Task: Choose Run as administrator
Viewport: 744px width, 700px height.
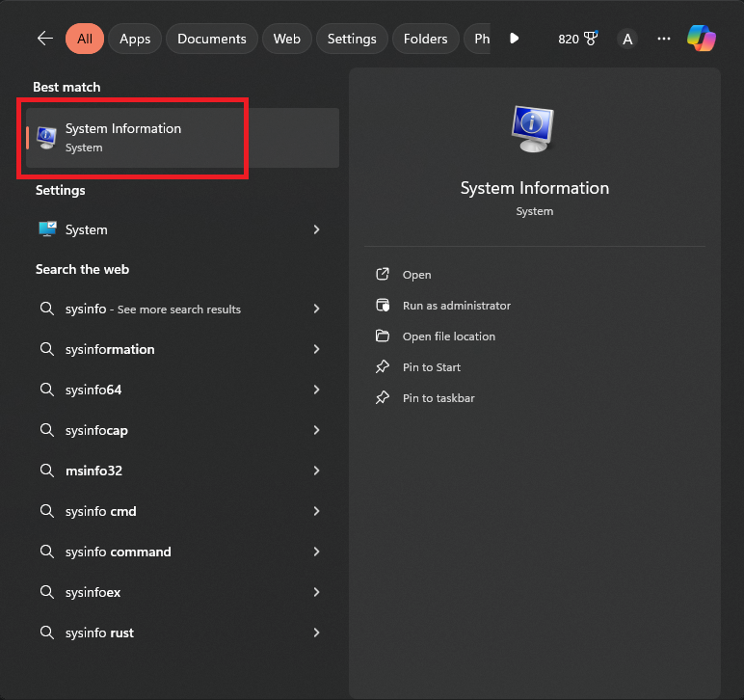Action: pos(456,306)
